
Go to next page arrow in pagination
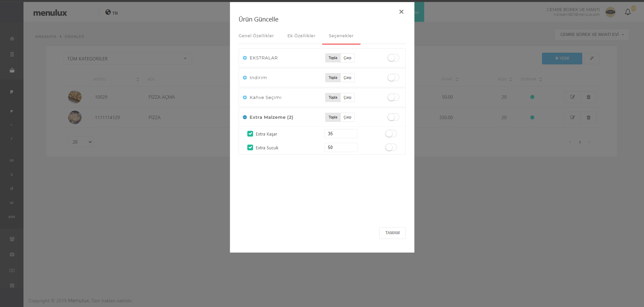click(x=589, y=142)
